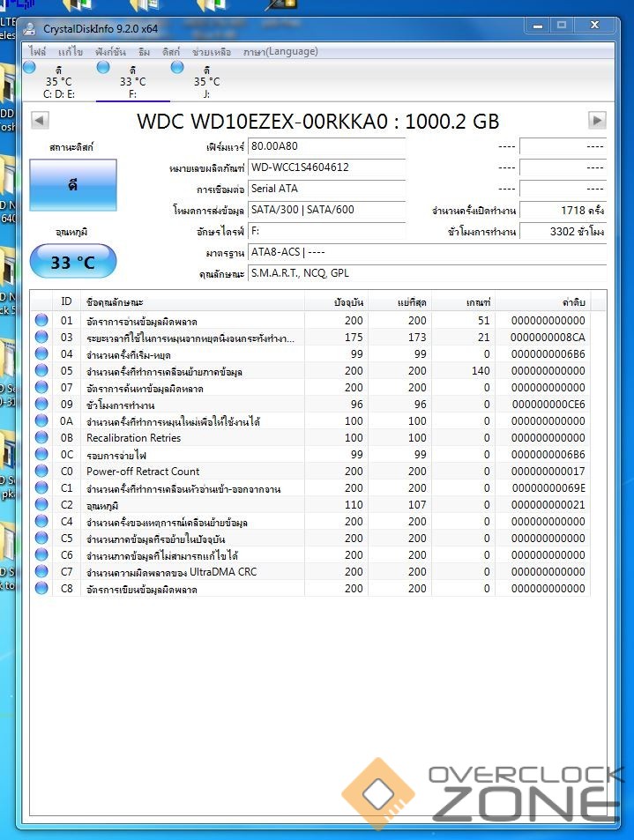Open the ธีม (Theme) menu
The height and width of the screenshot is (840, 634).
[144, 52]
